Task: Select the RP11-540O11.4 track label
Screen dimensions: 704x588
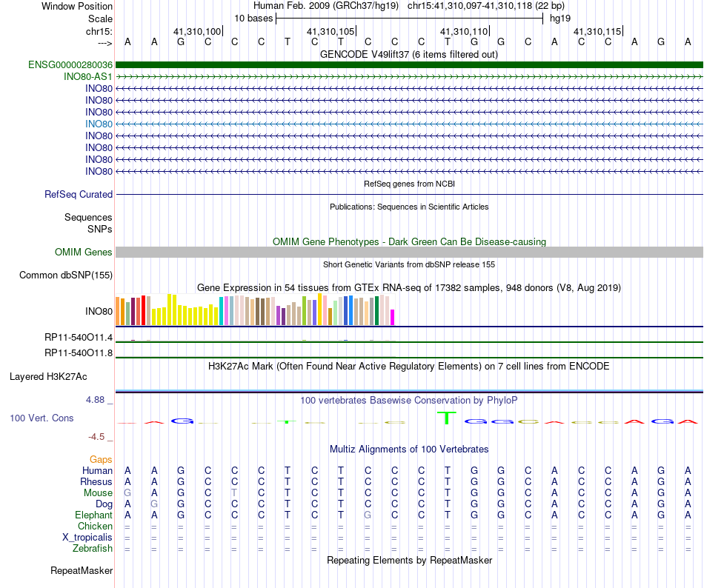Action: point(79,337)
